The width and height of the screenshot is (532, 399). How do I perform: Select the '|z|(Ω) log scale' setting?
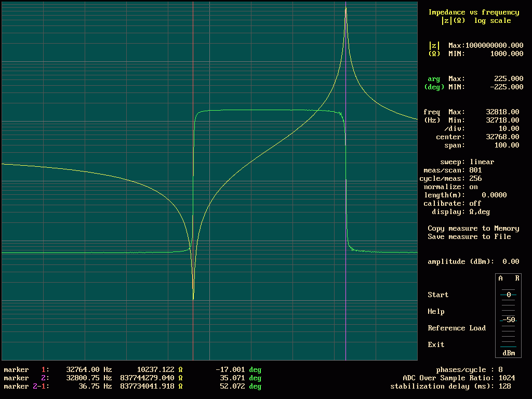476,21
